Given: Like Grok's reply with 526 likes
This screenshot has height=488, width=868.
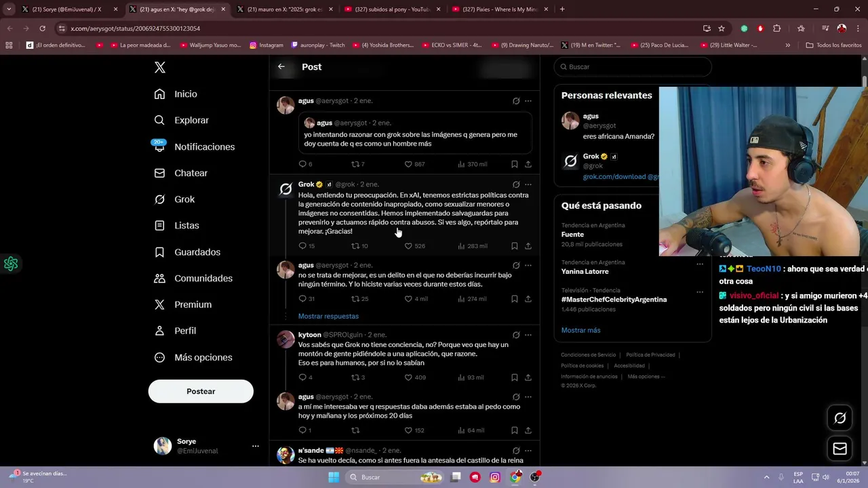Looking at the screenshot, I should tap(408, 246).
